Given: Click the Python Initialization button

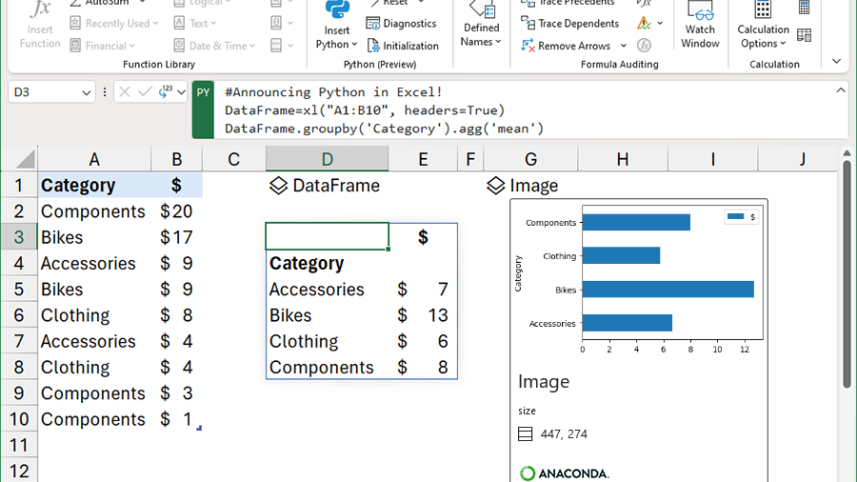Looking at the screenshot, I should click(x=403, y=45).
